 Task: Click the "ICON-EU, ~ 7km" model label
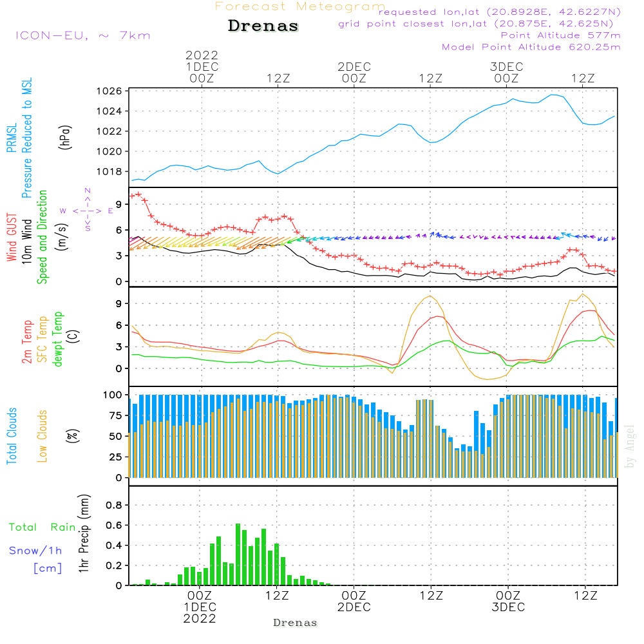tap(83, 35)
